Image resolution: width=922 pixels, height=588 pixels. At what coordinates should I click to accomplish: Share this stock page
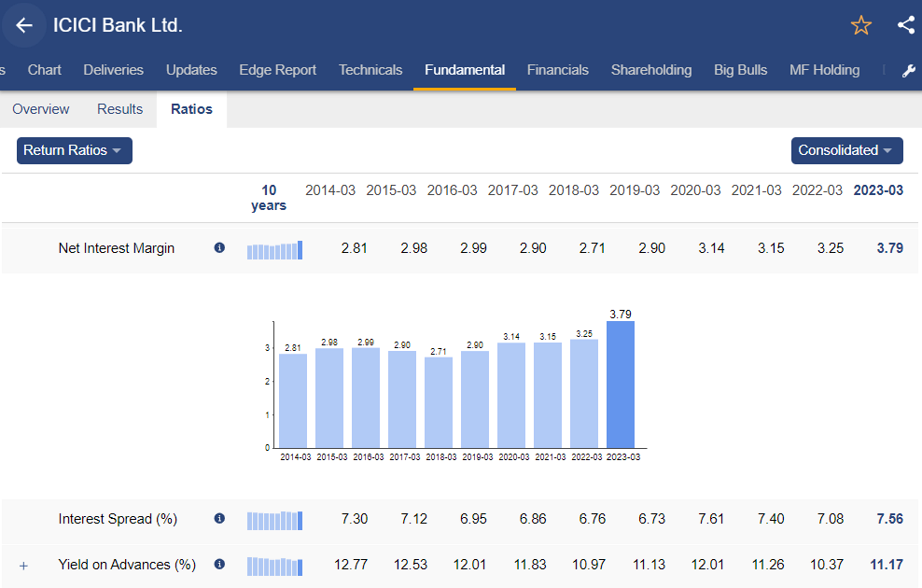pyautogui.click(x=906, y=25)
